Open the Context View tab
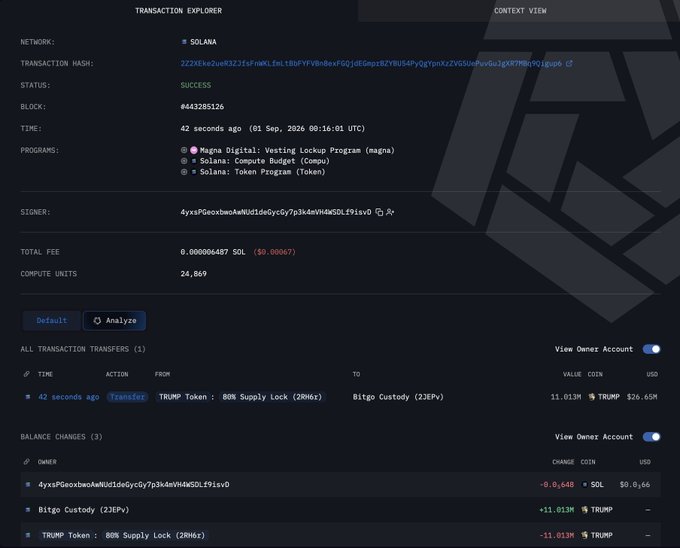680x548 pixels. (x=520, y=10)
